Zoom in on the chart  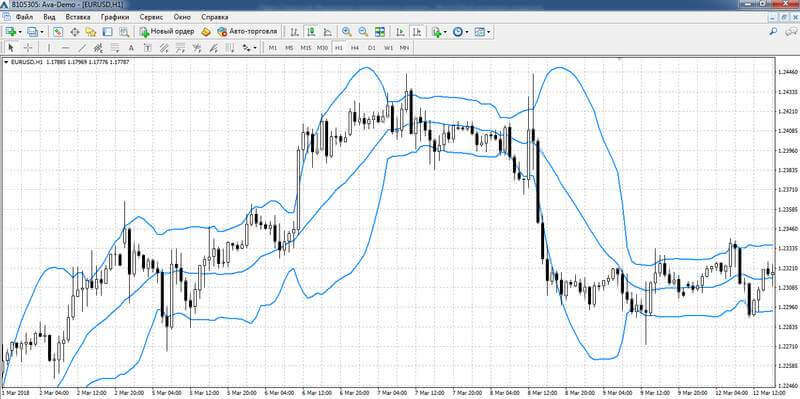tap(346, 32)
